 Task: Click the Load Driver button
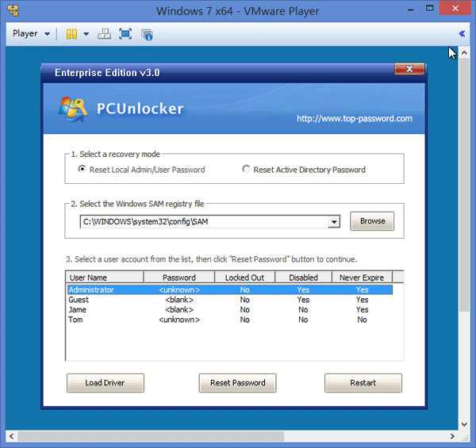[106, 383]
